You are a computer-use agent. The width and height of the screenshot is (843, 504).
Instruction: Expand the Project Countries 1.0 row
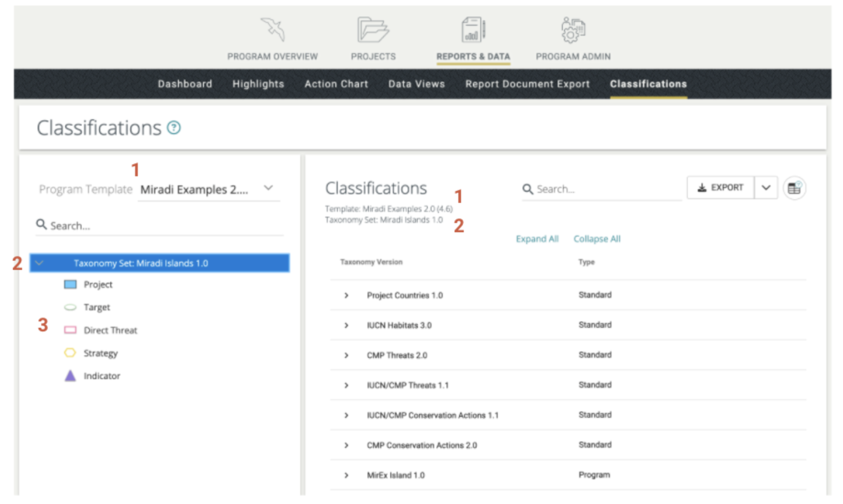pos(347,296)
